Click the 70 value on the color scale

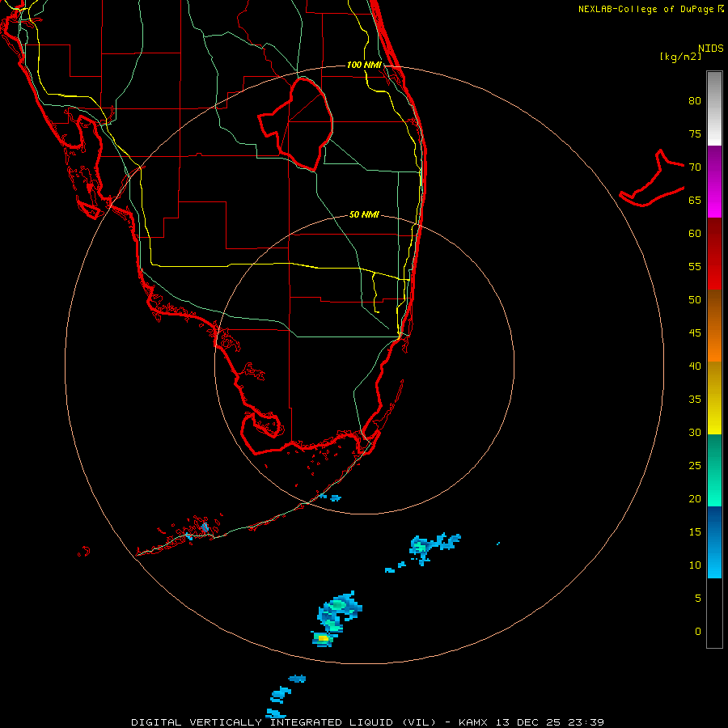click(695, 167)
